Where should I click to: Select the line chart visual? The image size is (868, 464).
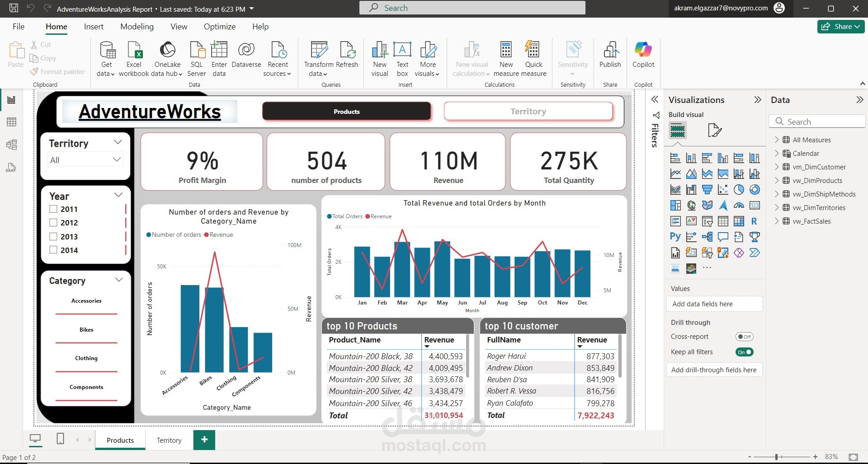click(x=675, y=174)
